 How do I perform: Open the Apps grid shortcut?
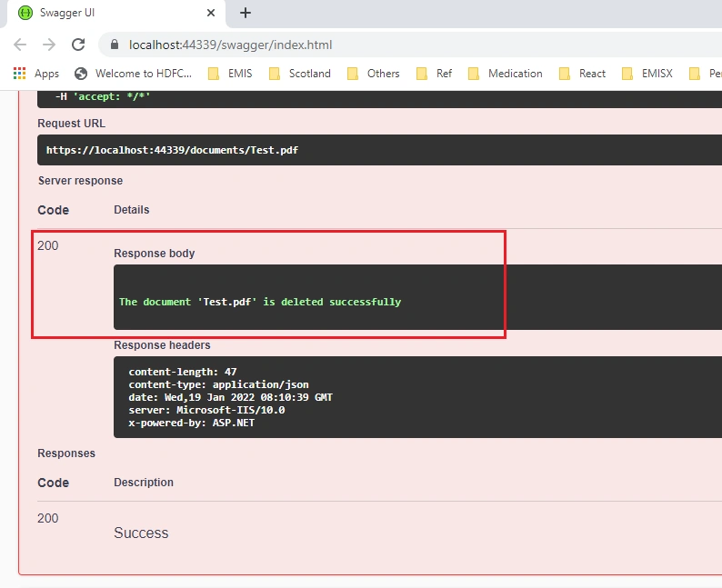(35, 74)
